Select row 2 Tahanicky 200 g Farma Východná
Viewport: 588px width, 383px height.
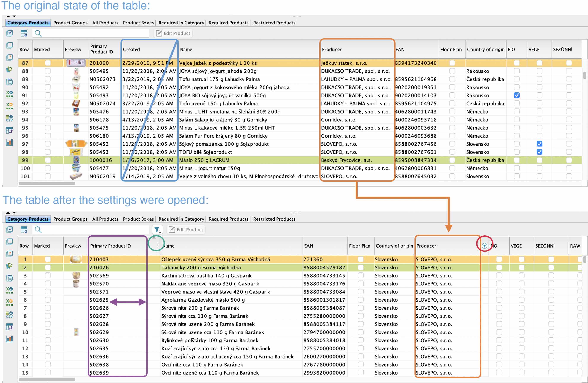(x=300, y=267)
